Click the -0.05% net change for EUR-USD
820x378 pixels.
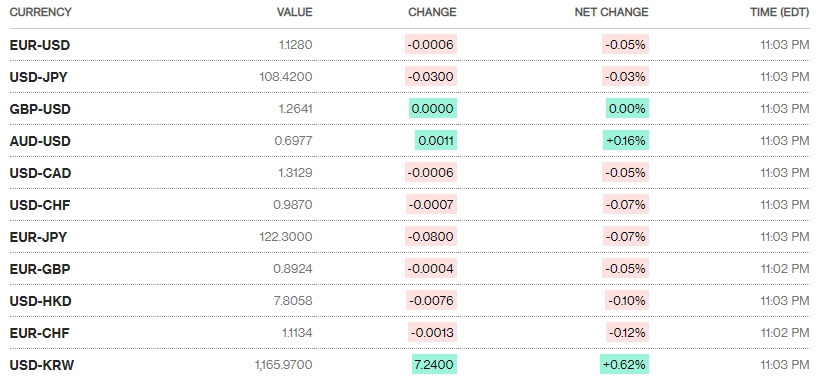pyautogui.click(x=625, y=44)
